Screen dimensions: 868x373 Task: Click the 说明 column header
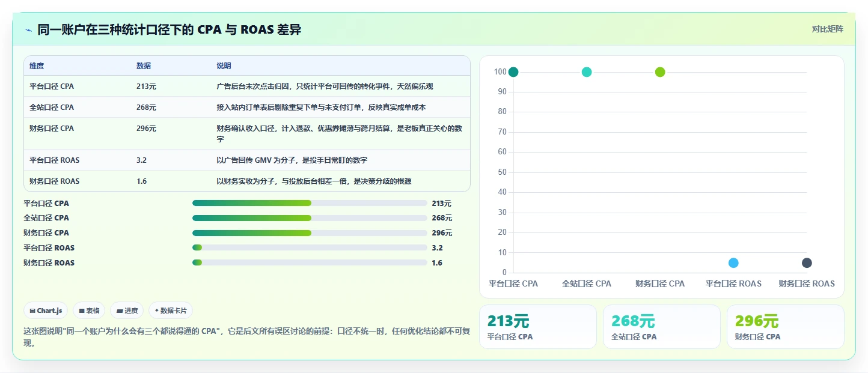coord(224,66)
